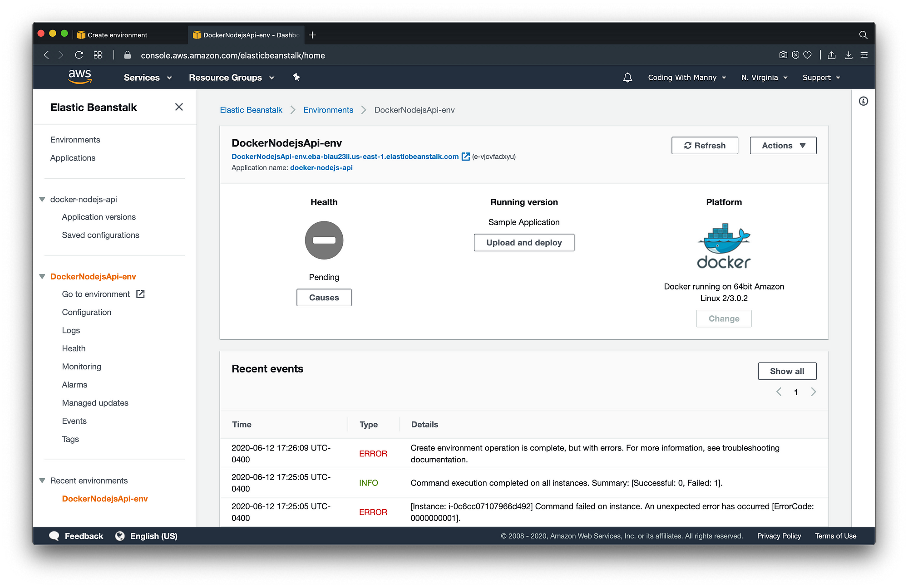Bookmark page with the heart icon

coord(807,55)
